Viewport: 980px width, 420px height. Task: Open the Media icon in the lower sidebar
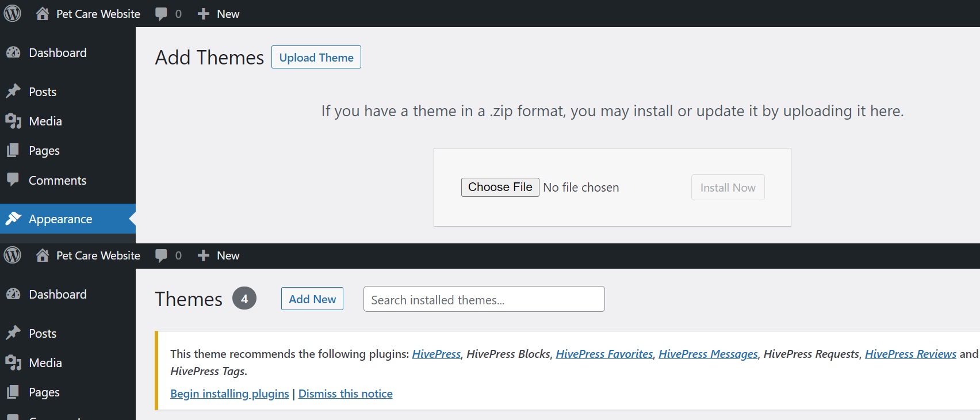tap(13, 362)
